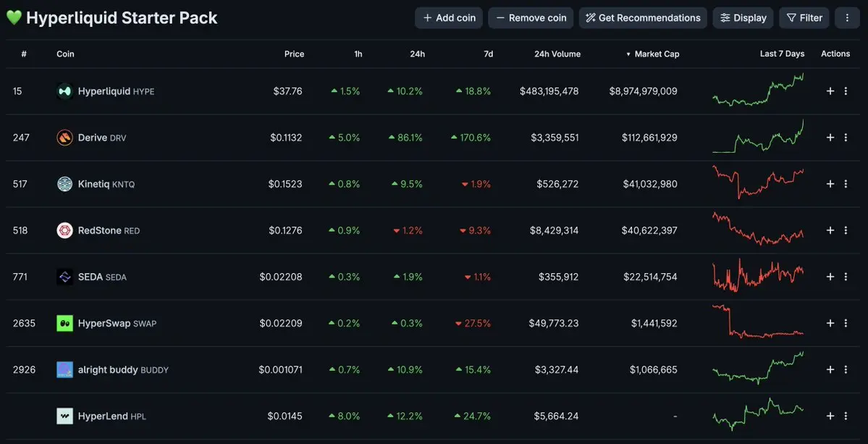Add Kinetiq with its plus icon
Viewport: 868px width, 444px height.
coord(830,184)
